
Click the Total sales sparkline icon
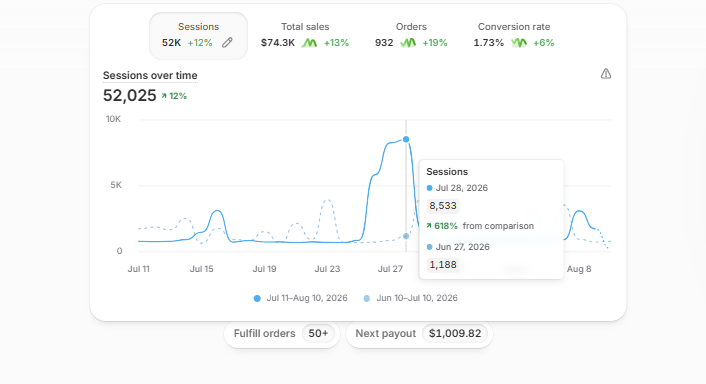coord(309,43)
